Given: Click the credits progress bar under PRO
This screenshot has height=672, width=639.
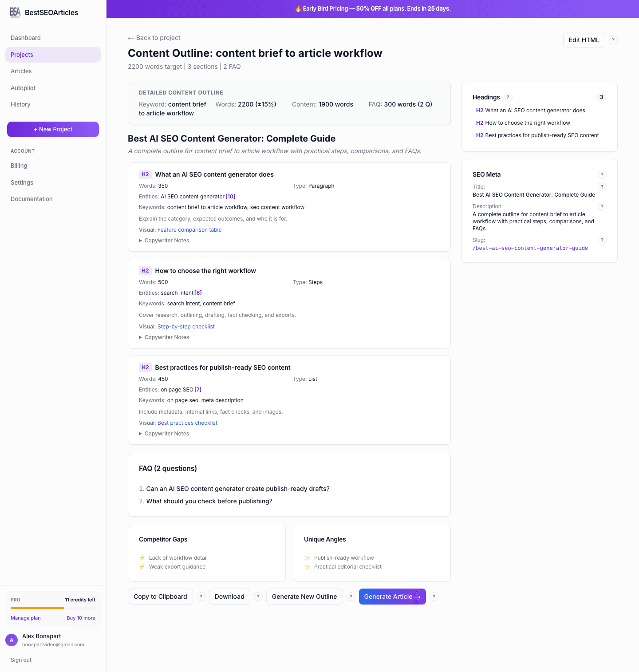Looking at the screenshot, I should click(53, 609).
